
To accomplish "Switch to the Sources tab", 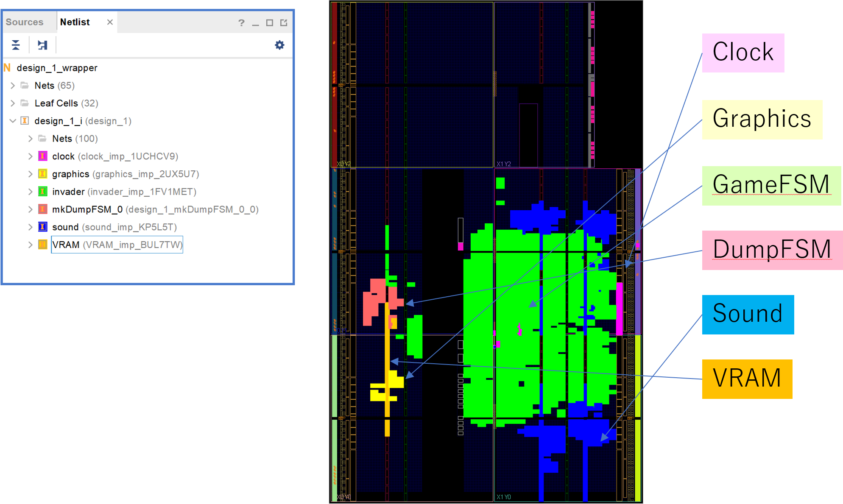I will point(25,22).
